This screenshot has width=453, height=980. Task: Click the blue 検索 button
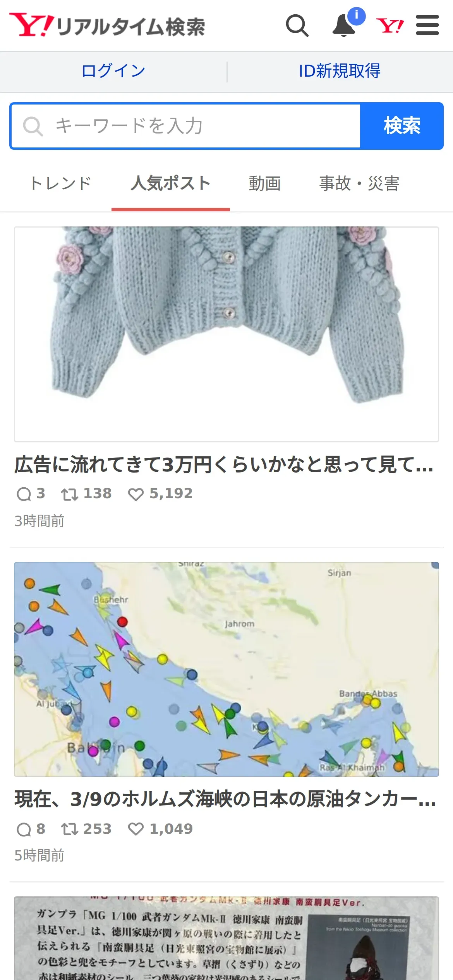pos(402,126)
